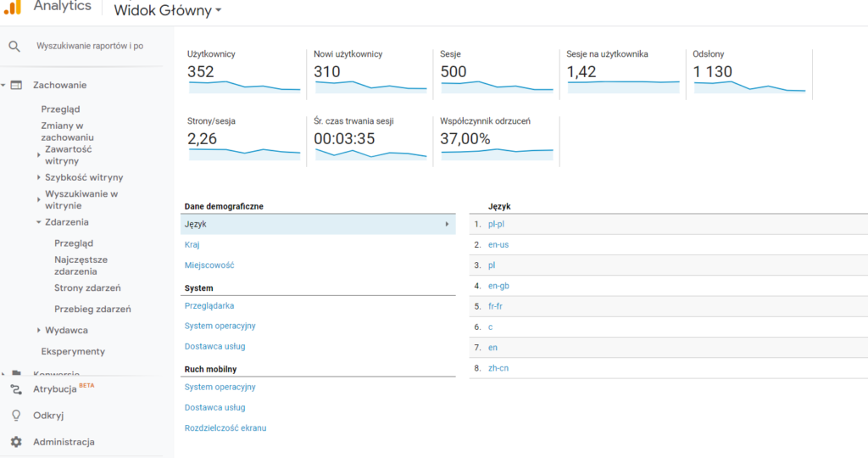Open Atrybucja BETA section
Image resolution: width=868 pixels, height=458 pixels.
coord(63,388)
